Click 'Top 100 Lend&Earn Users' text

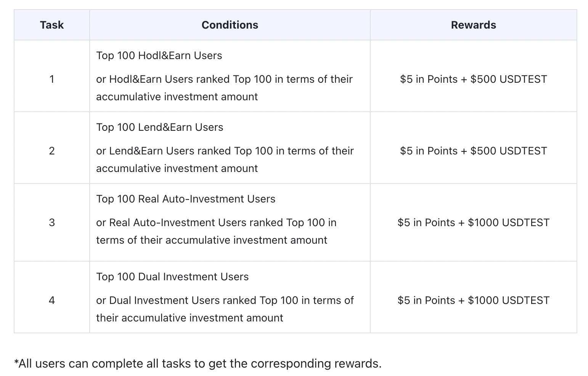[x=159, y=127]
